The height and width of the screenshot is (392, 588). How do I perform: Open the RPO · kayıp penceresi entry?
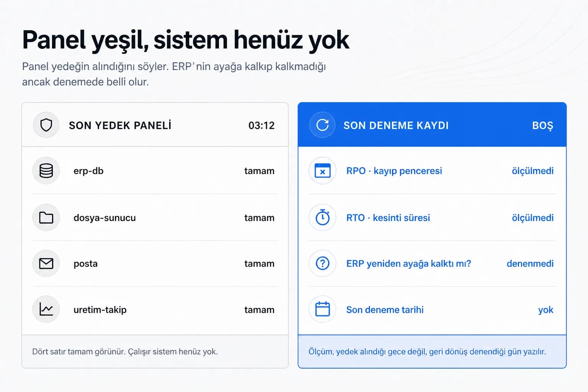point(394,171)
